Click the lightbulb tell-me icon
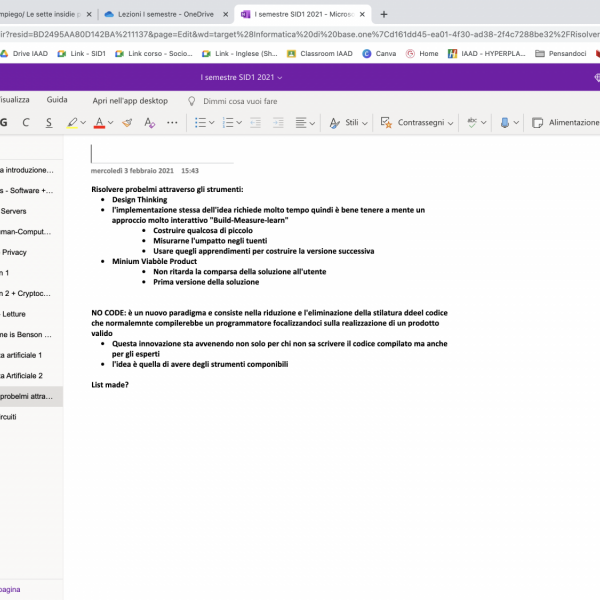 tap(192, 101)
